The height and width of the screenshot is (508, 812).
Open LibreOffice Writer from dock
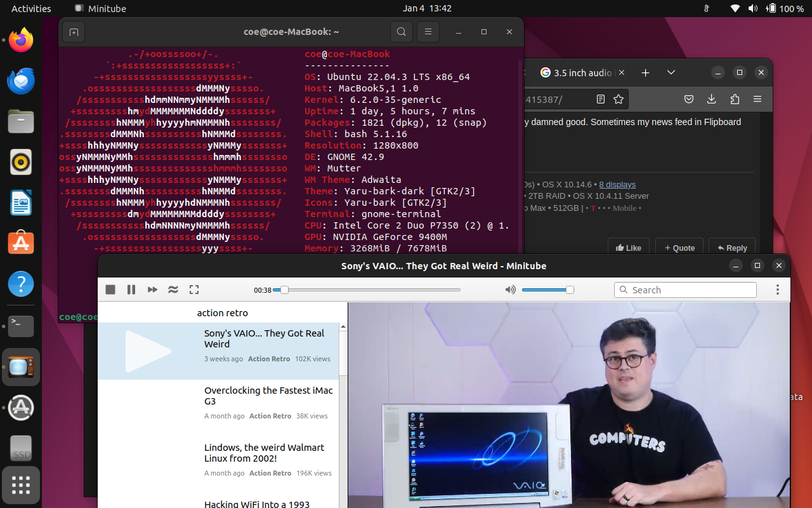coord(21,203)
